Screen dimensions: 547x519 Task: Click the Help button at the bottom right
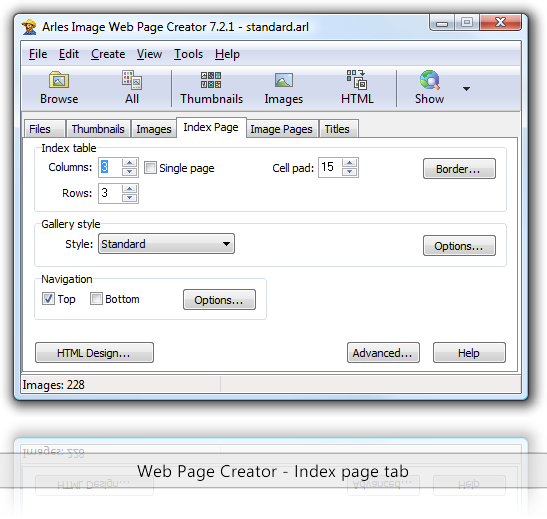(x=469, y=353)
